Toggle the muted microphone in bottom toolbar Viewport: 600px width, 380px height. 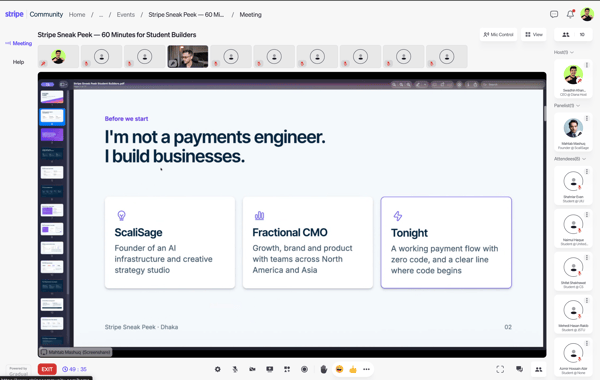(235, 369)
